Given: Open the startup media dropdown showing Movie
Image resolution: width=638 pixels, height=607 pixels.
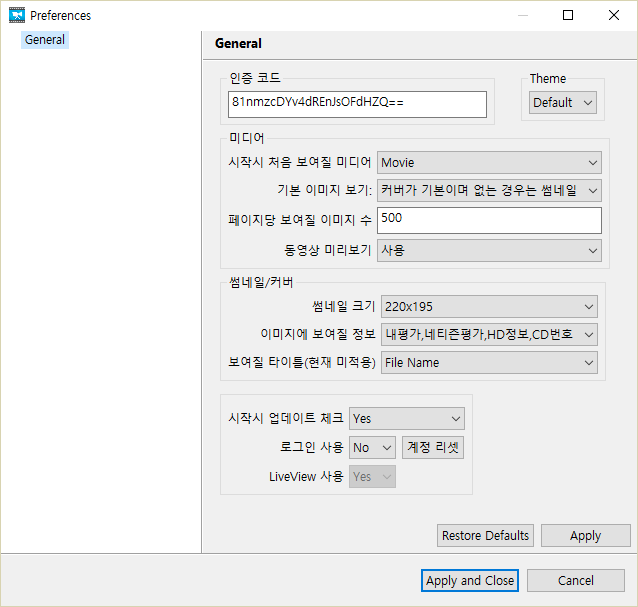Looking at the screenshot, I should click(x=489, y=163).
